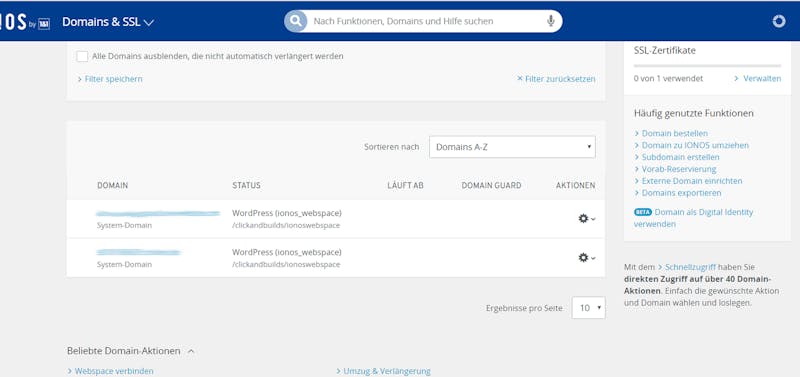Image resolution: width=800 pixels, height=377 pixels.
Task: Click the IONOS logo in the header
Action: tap(24, 22)
